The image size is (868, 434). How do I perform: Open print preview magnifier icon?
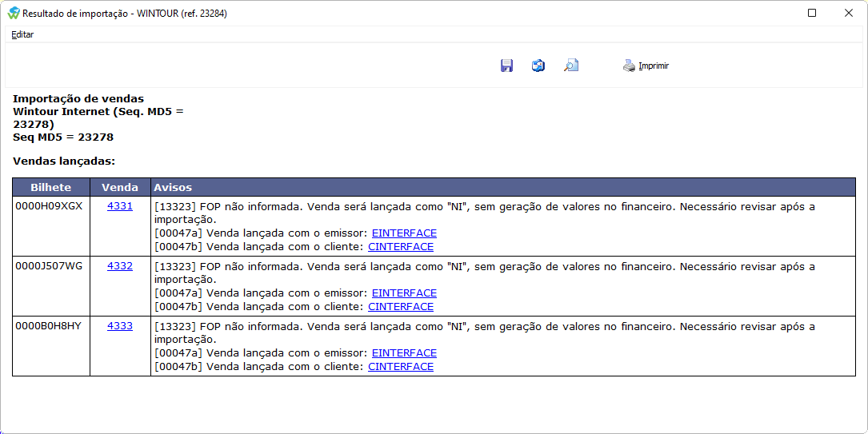[x=570, y=66]
